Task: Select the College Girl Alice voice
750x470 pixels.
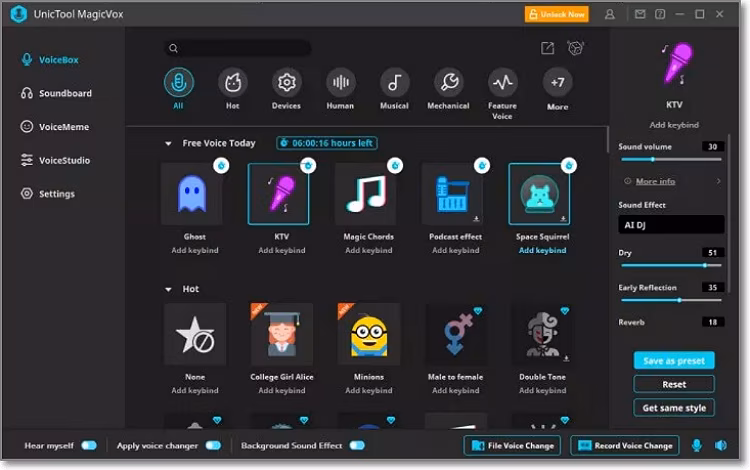Action: click(281, 334)
